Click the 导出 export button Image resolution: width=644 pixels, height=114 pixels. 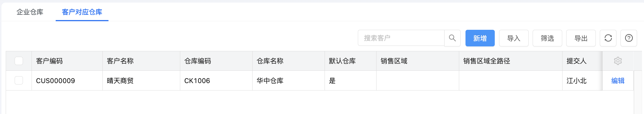(581, 38)
